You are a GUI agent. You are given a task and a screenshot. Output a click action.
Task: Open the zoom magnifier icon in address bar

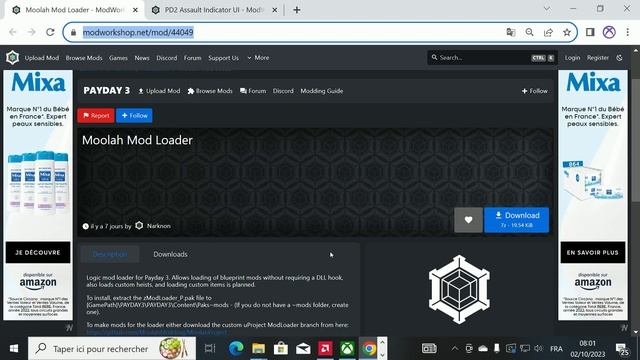[529, 32]
